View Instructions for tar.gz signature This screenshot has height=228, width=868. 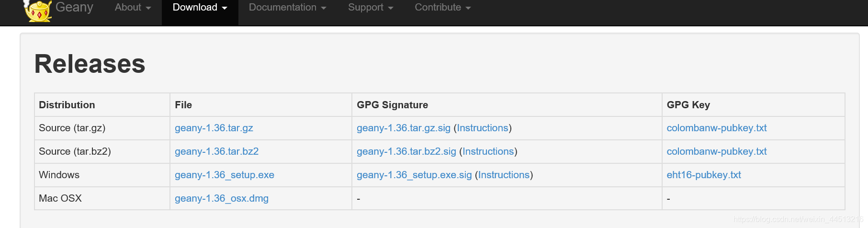pos(482,128)
